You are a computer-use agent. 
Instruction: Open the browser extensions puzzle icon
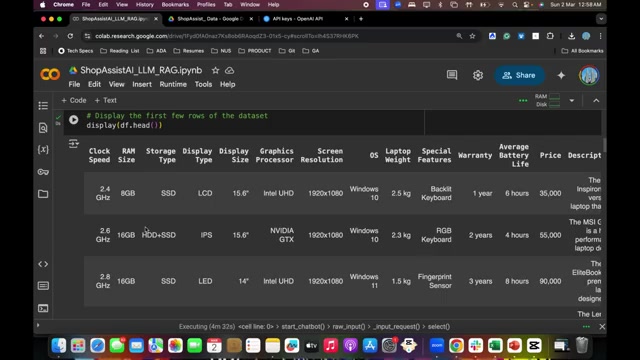(550, 36)
